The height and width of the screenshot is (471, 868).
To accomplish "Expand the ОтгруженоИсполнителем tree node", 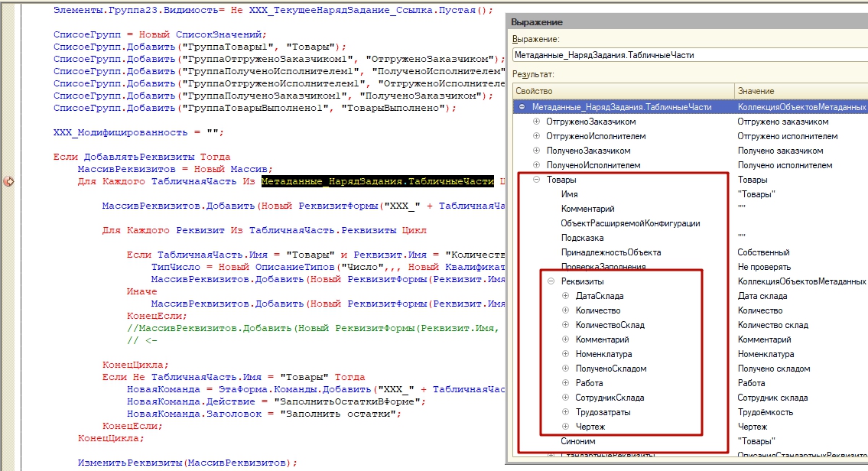I will 536,136.
